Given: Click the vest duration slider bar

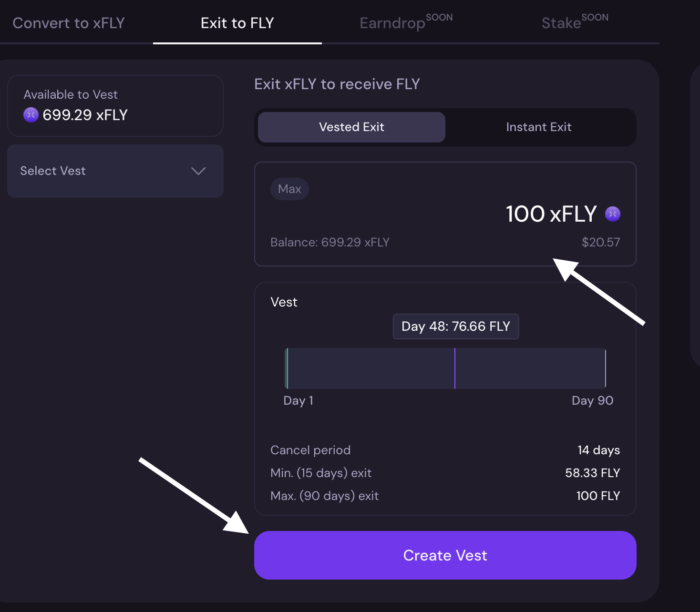Looking at the screenshot, I should (x=372, y=368).
